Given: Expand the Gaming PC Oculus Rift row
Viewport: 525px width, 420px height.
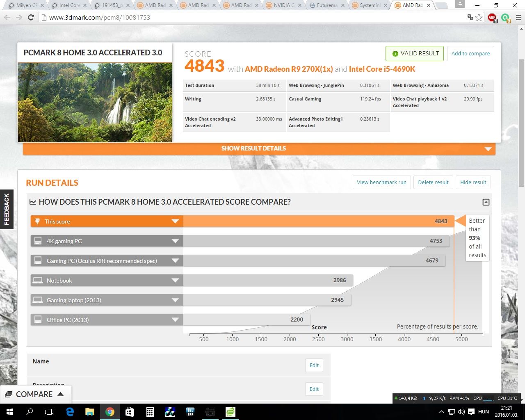Looking at the screenshot, I should [175, 261].
